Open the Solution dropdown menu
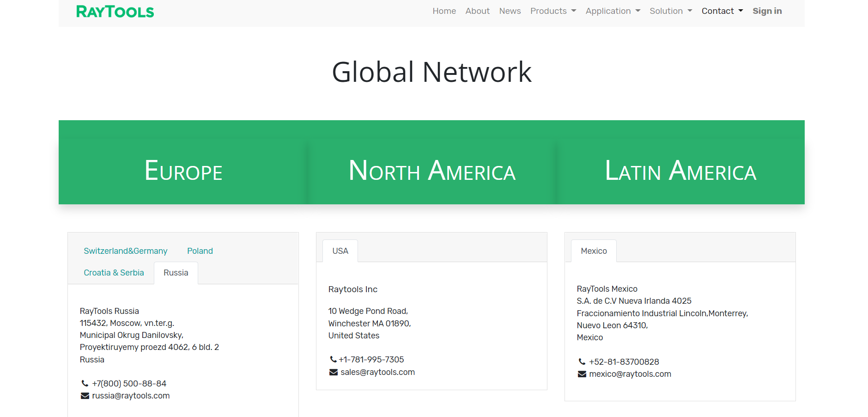The image size is (868, 417). (671, 11)
